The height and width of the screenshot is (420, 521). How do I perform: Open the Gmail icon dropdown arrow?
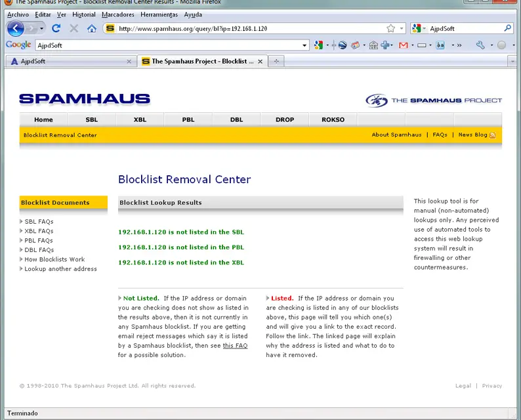tap(412, 45)
